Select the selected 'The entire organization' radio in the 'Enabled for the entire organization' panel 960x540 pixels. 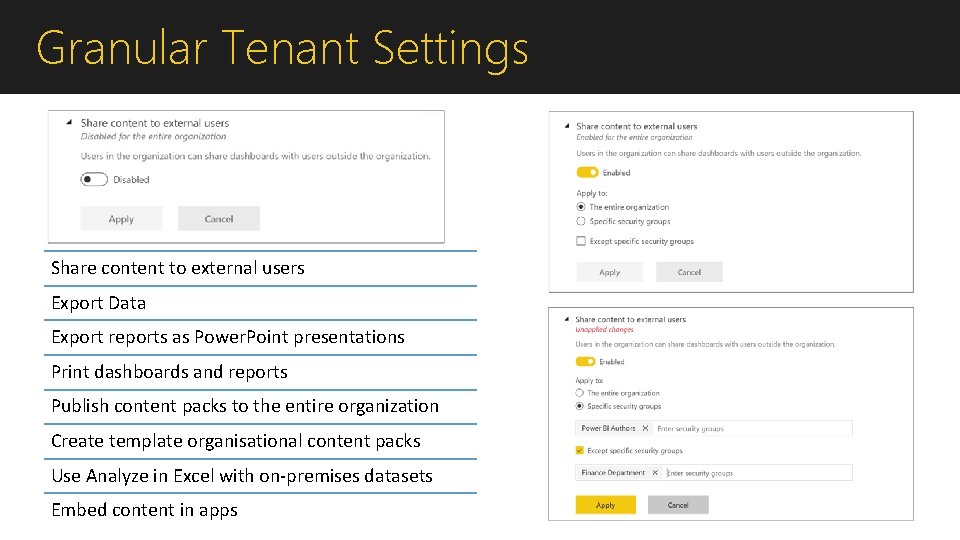coord(580,207)
